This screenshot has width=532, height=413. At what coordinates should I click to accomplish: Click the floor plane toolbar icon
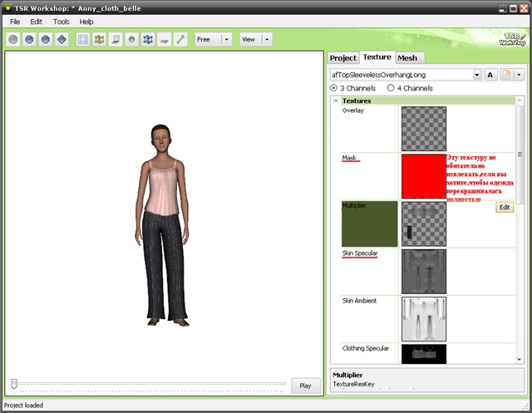pos(116,39)
